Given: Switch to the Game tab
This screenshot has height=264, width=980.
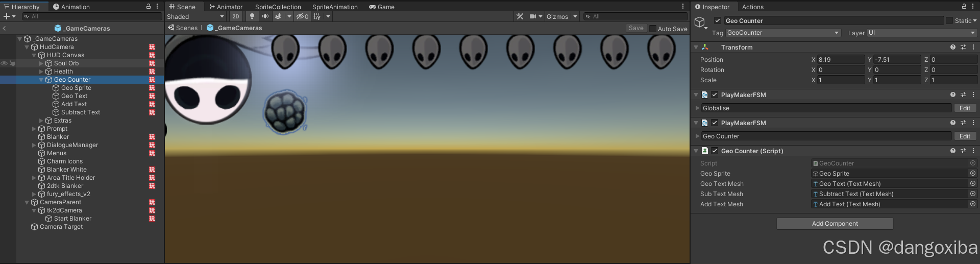Looking at the screenshot, I should tap(382, 7).
